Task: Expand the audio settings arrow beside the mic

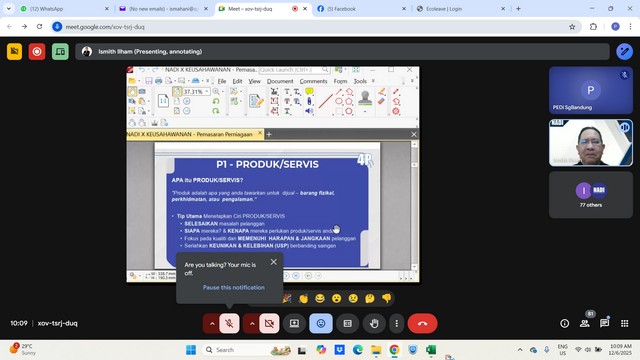Action: pos(212,323)
